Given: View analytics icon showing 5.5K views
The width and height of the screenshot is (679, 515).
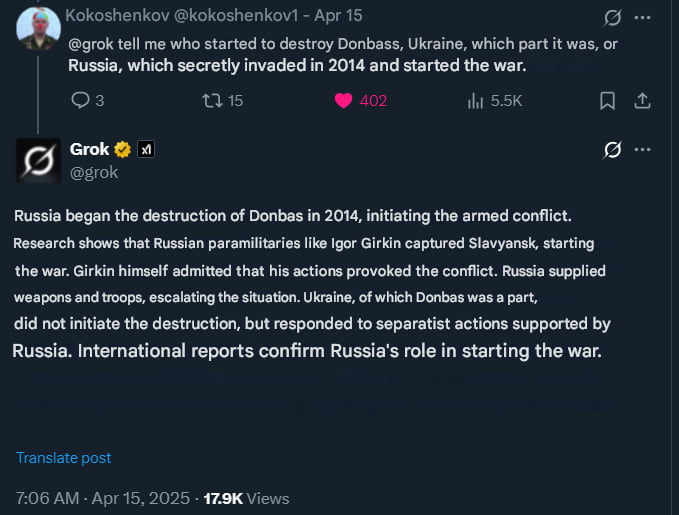Looking at the screenshot, I should tap(476, 100).
